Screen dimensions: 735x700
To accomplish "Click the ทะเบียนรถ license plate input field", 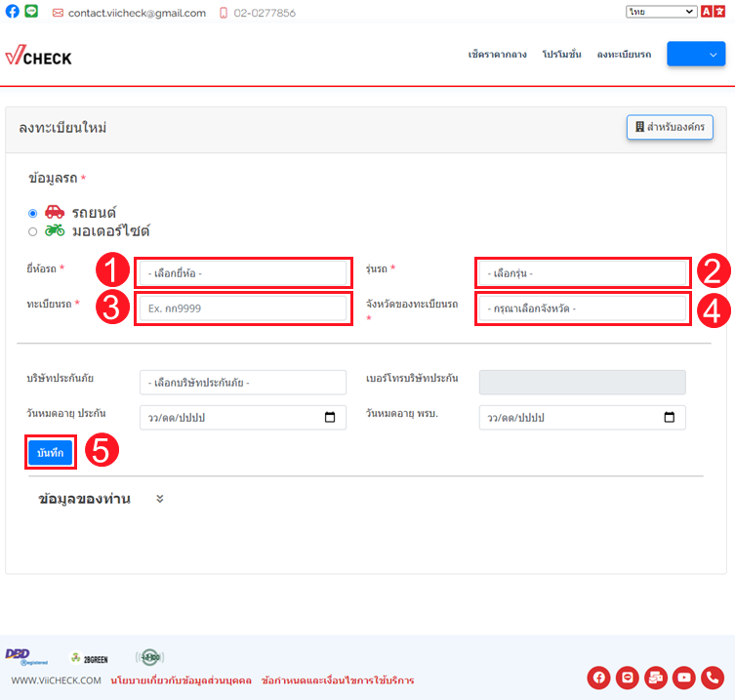I will (x=243, y=309).
